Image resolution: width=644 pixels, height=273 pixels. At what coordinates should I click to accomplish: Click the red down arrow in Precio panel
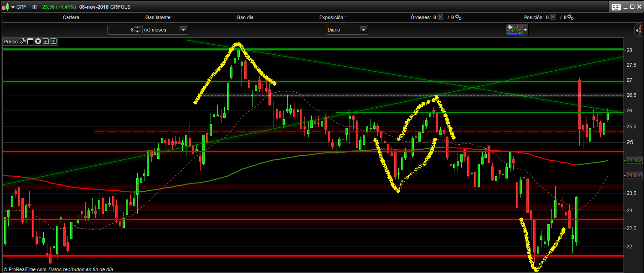tap(46, 42)
